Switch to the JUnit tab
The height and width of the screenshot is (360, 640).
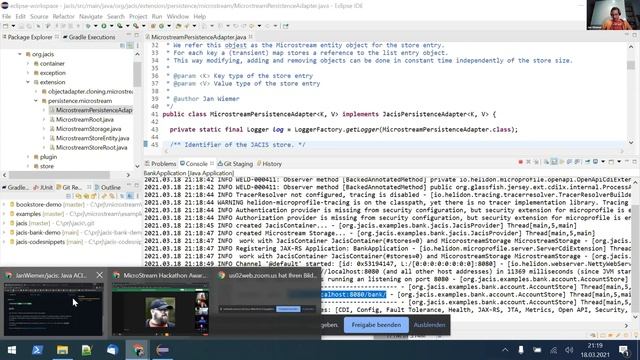click(x=43, y=187)
